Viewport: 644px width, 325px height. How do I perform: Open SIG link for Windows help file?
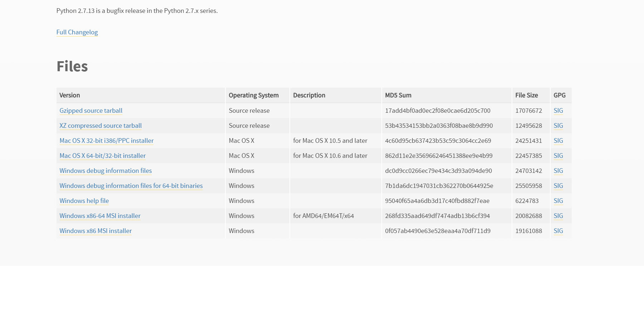click(558, 201)
